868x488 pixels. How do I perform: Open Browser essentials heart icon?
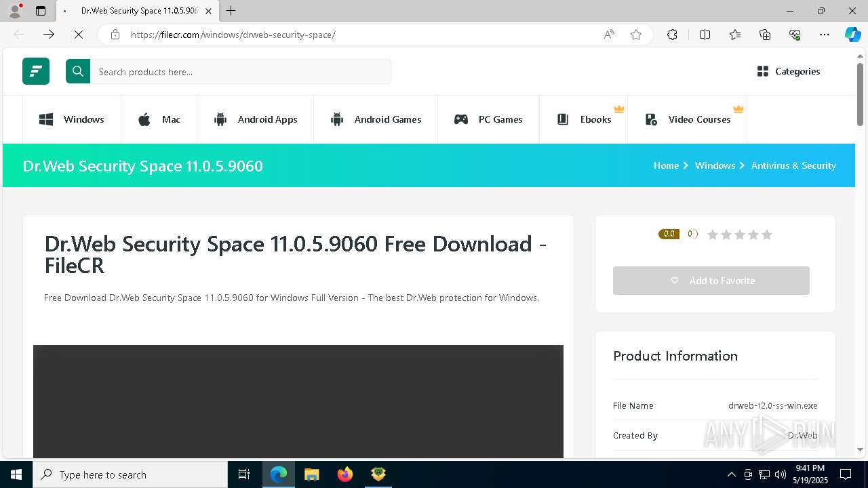coord(795,35)
